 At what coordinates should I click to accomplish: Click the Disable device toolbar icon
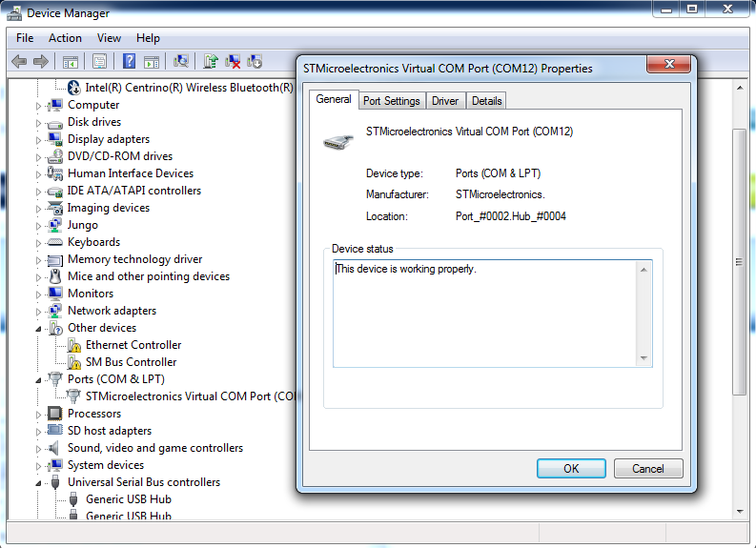coord(255,61)
